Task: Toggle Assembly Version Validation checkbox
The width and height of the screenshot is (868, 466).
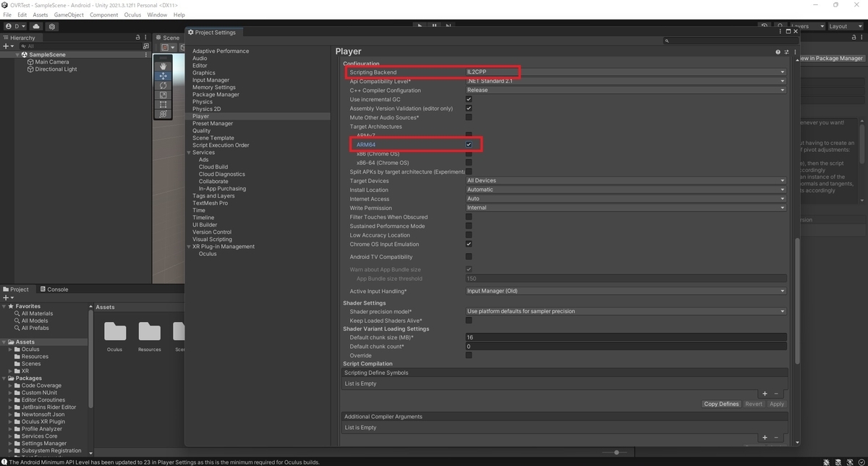Action: click(x=469, y=109)
